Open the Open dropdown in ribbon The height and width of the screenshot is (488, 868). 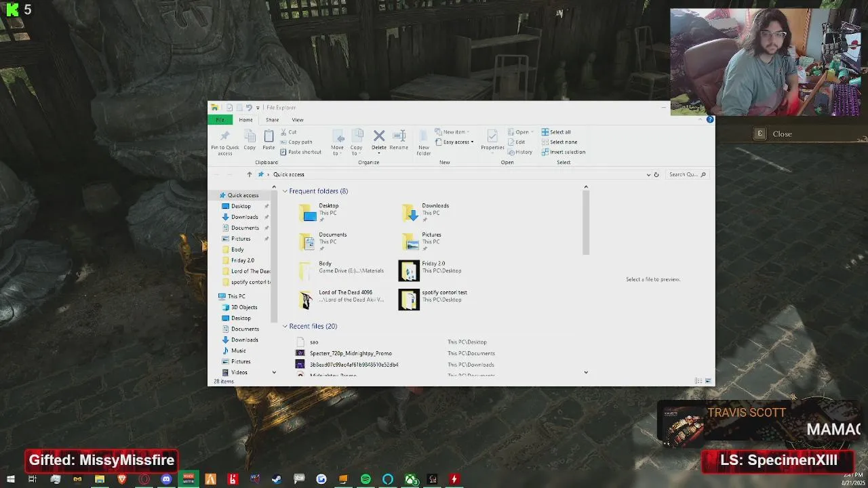(x=521, y=132)
